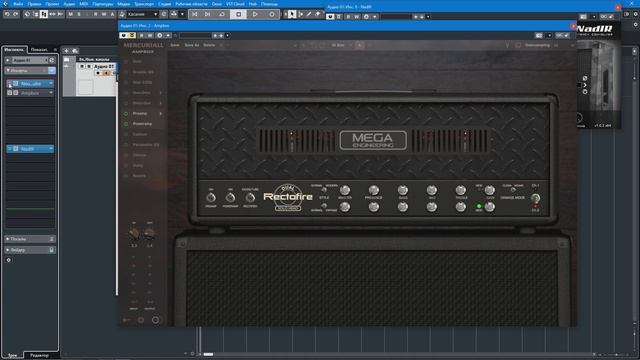The height and width of the screenshot is (360, 640).
Task: Toggle global Read automation (R) in the toolbar
Action: point(96,14)
